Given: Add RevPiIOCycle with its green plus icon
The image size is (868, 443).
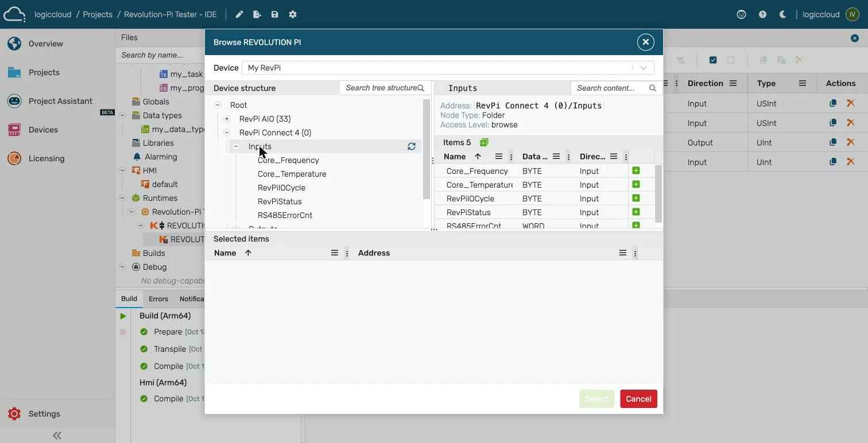Looking at the screenshot, I should 635,198.
